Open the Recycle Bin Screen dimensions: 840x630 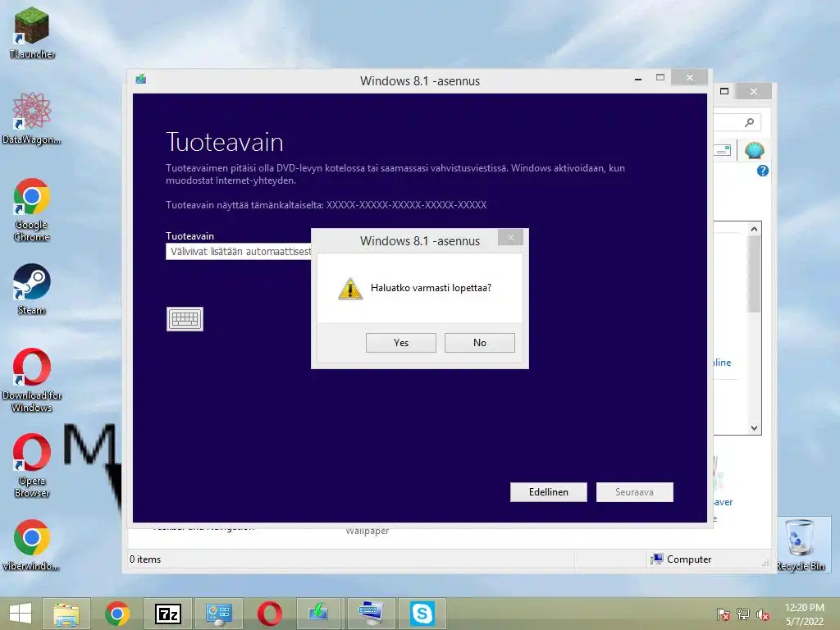tap(801, 545)
